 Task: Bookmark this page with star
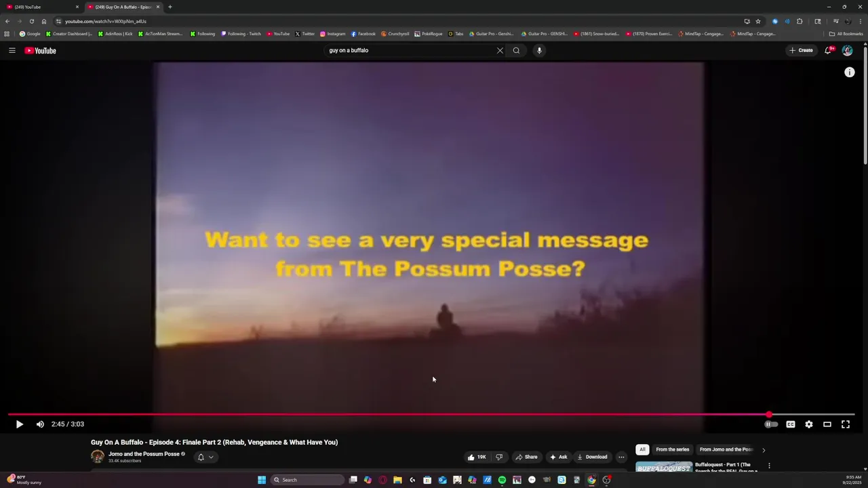758,21
